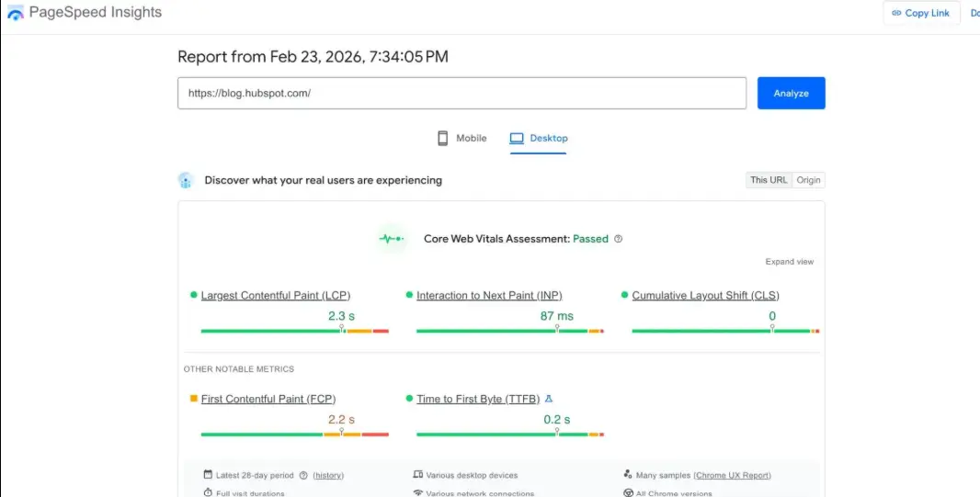This screenshot has height=497, width=980.
Task: Click the INP distribution bar
Action: (510, 331)
